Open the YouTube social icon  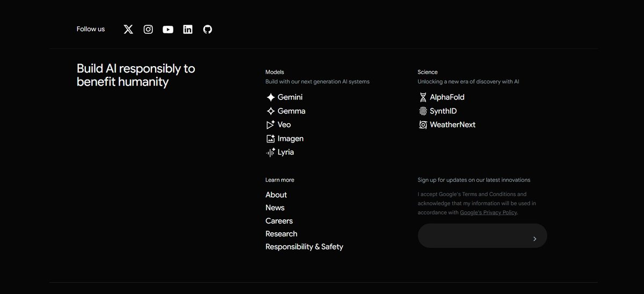(168, 30)
